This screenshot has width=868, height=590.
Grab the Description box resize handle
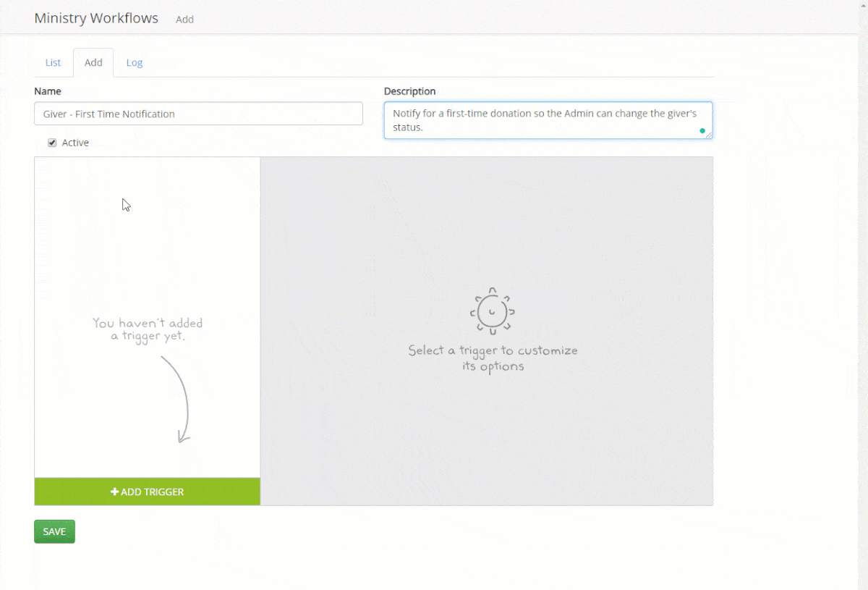coord(709,135)
